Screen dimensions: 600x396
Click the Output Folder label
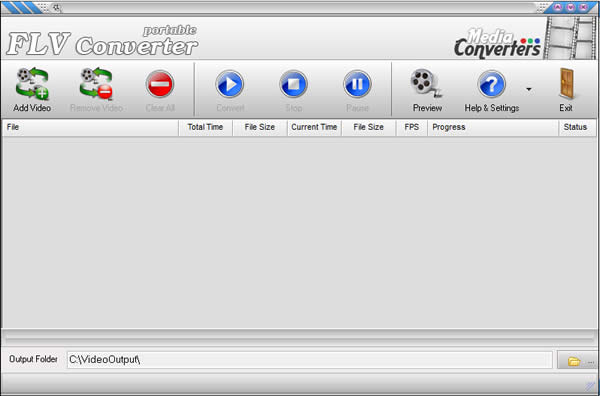(x=33, y=359)
